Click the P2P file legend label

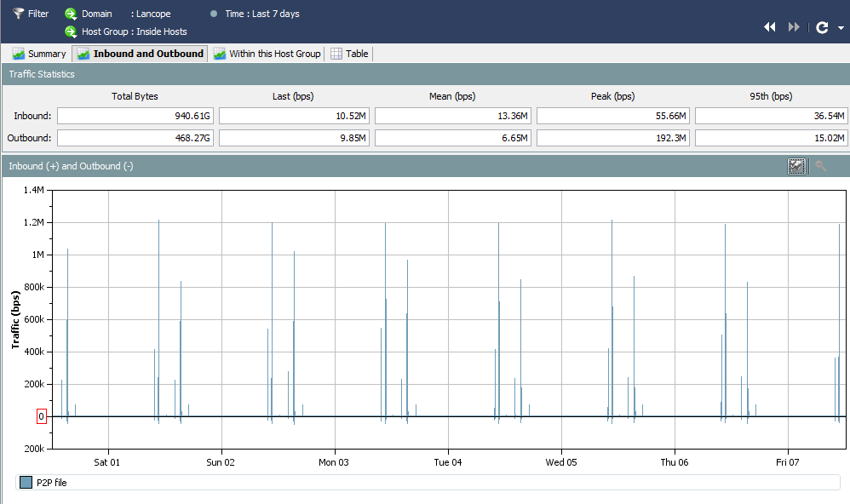51,483
